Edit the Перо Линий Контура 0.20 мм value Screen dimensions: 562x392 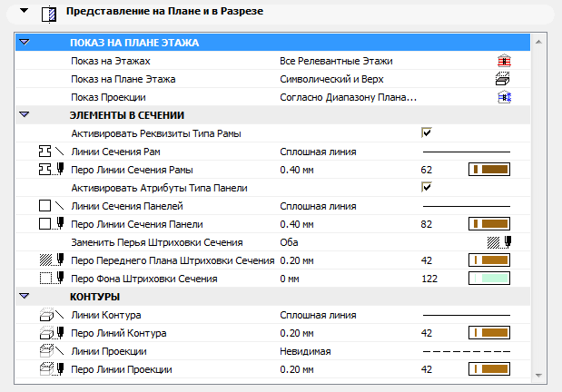[x=299, y=333]
